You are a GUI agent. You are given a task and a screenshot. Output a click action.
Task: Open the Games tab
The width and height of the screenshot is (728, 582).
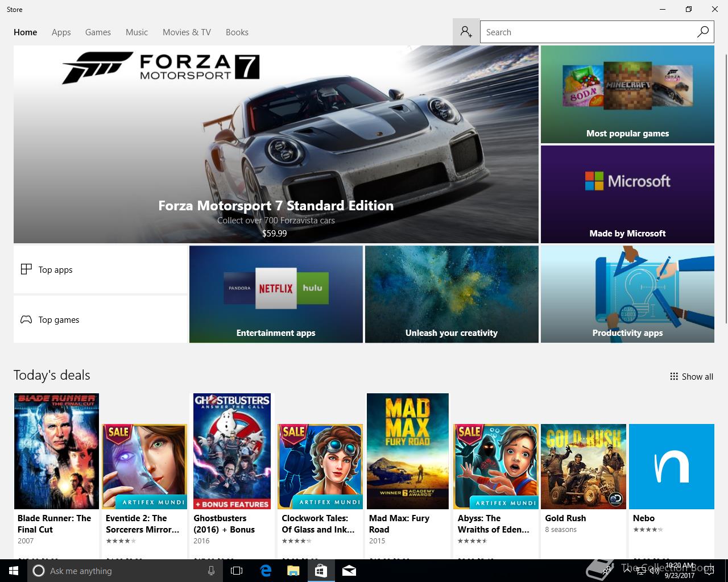coord(98,32)
